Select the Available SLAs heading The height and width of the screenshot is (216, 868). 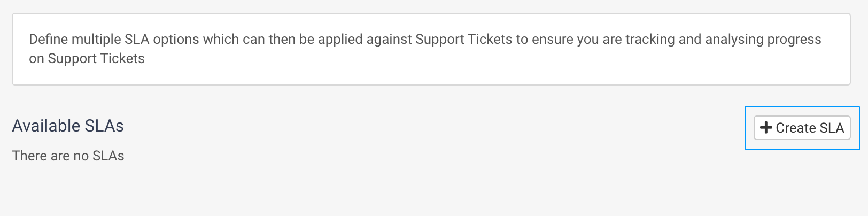[x=68, y=126]
